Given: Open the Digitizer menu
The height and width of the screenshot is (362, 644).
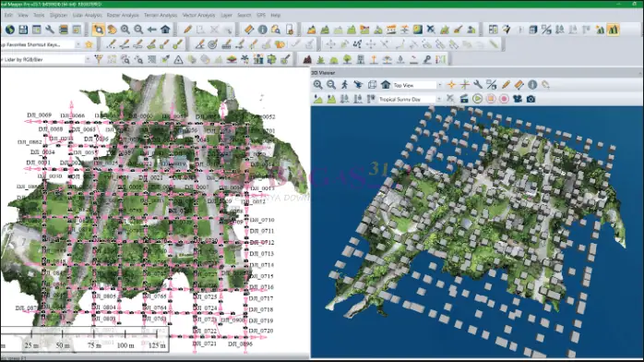Looking at the screenshot, I should pos(58,15).
